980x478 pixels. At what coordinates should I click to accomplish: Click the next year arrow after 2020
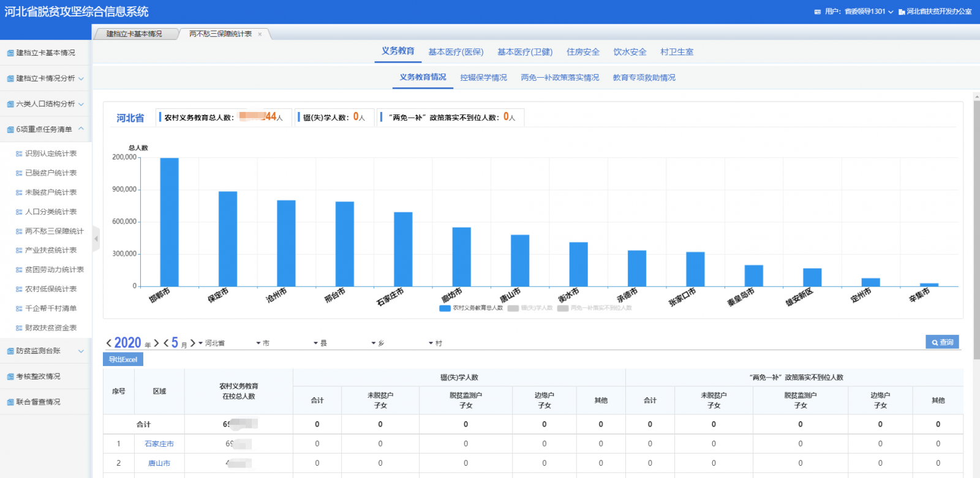tap(156, 343)
